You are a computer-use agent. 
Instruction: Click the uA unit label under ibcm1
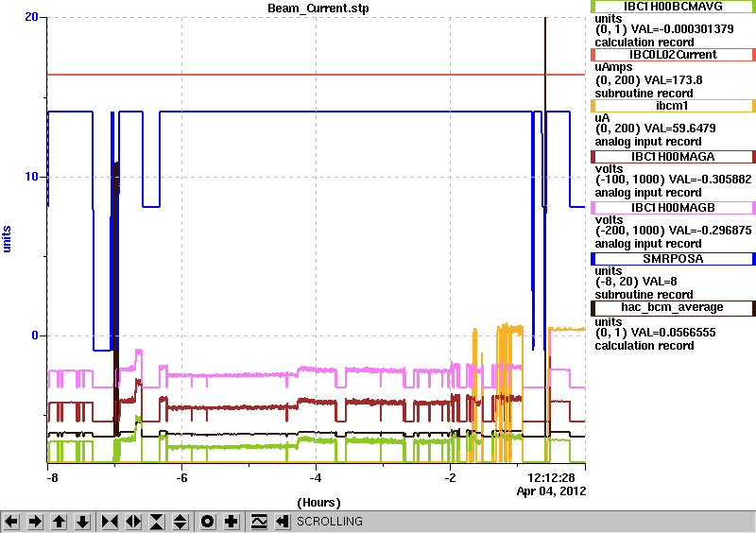point(602,119)
